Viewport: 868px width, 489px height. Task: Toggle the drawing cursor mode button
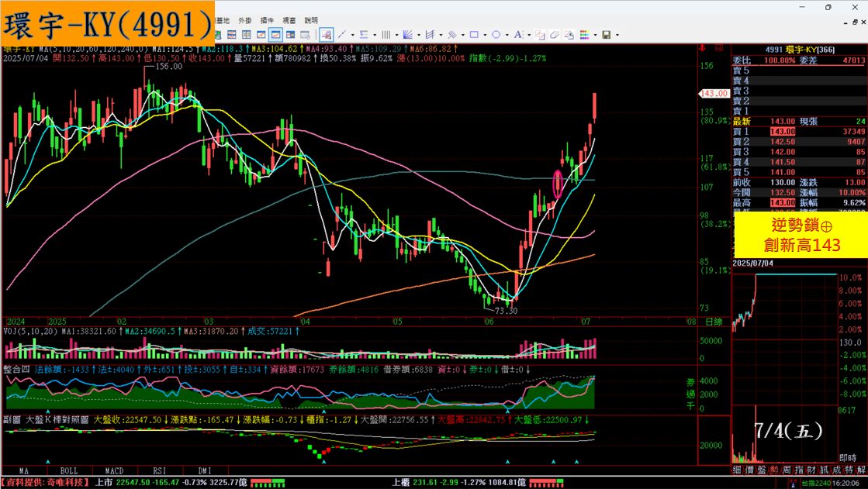[x=327, y=35]
